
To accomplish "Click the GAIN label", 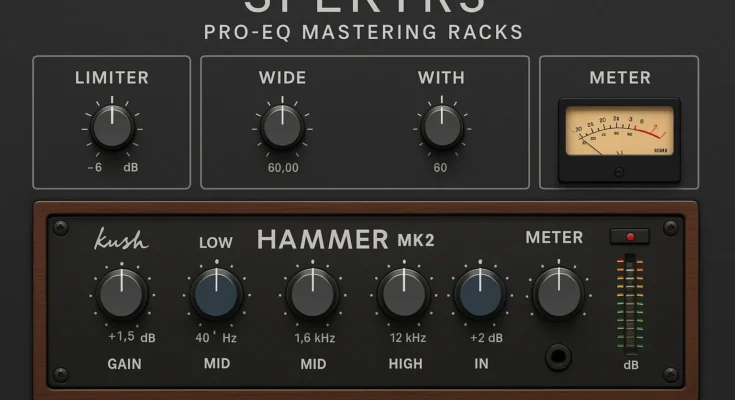I will click(x=124, y=364).
